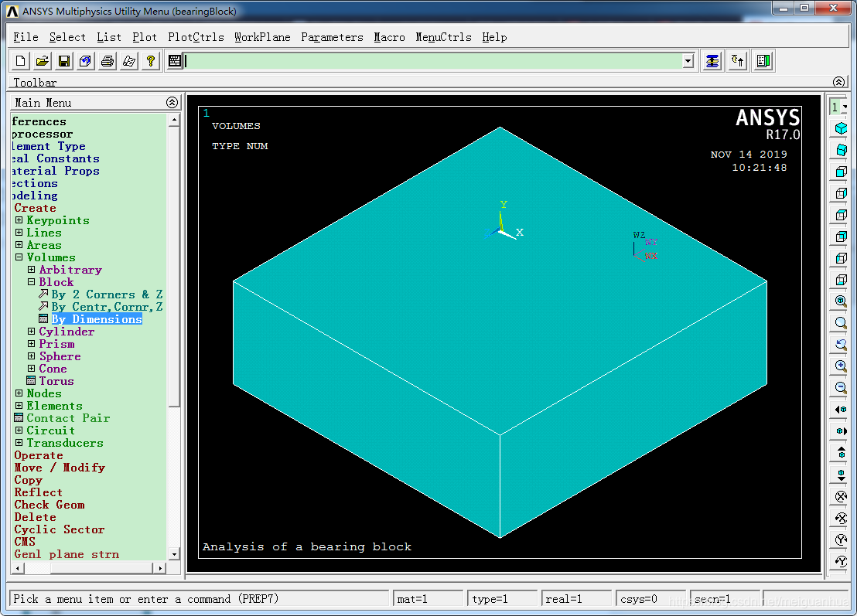Open the Torus dialog item
Image resolution: width=857 pixels, height=616 pixels.
point(56,381)
